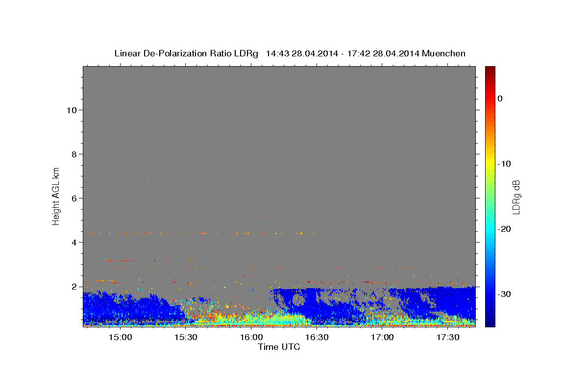Click the 'LDRg dB' colorbar label

click(516, 197)
